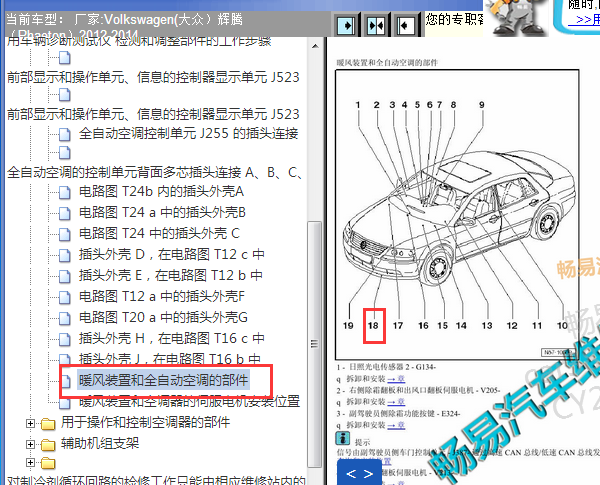Image resolution: width=600 pixels, height=485 pixels.
Task: Open page icon for 全自动空调控制单元 J255 的插头连接
Action: pos(65,134)
